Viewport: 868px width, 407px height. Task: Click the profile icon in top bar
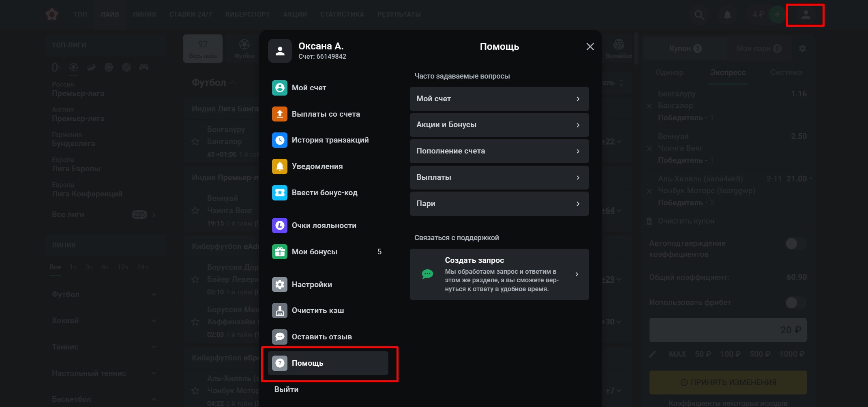click(x=806, y=15)
